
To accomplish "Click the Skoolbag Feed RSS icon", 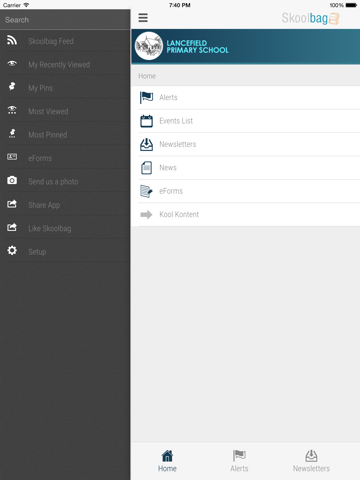I will (12, 40).
